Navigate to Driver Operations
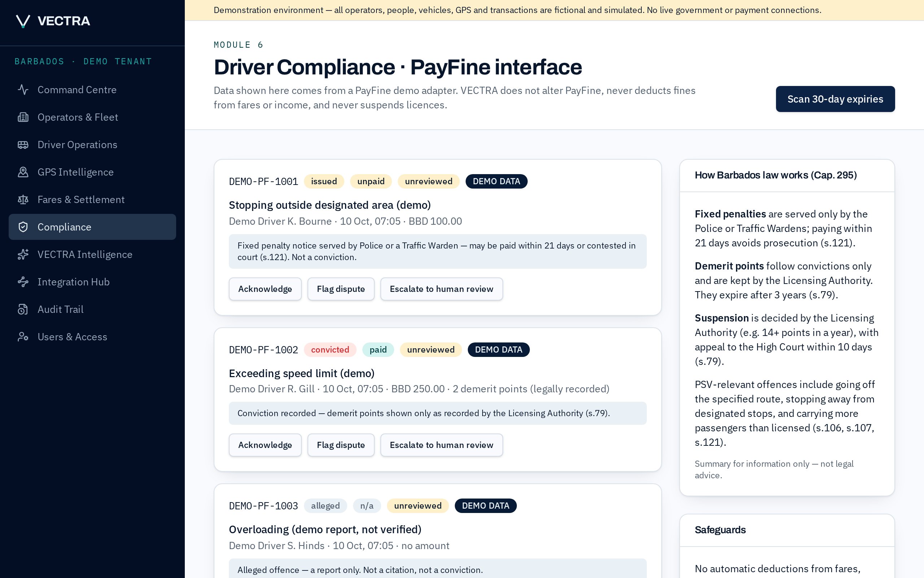924x578 pixels. click(x=92, y=145)
